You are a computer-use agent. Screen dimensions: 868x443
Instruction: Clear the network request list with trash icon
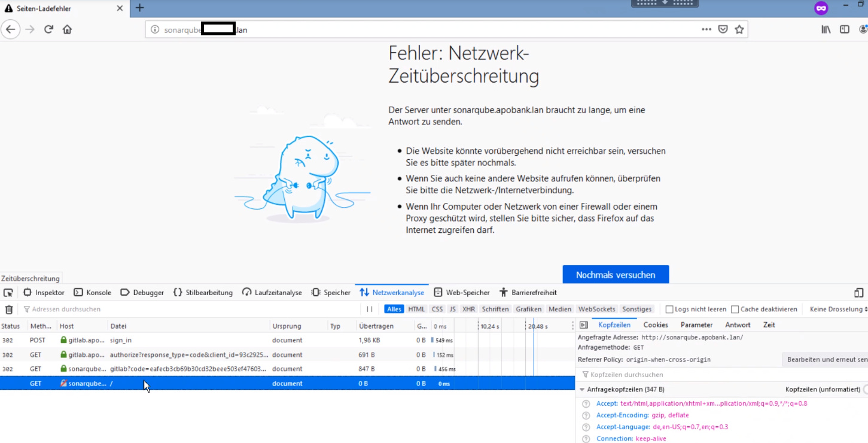[9, 310]
